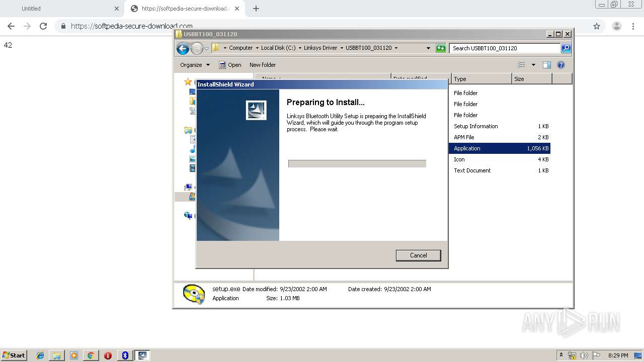
Task: Open the address bar history dropdown
Action: [x=428, y=48]
